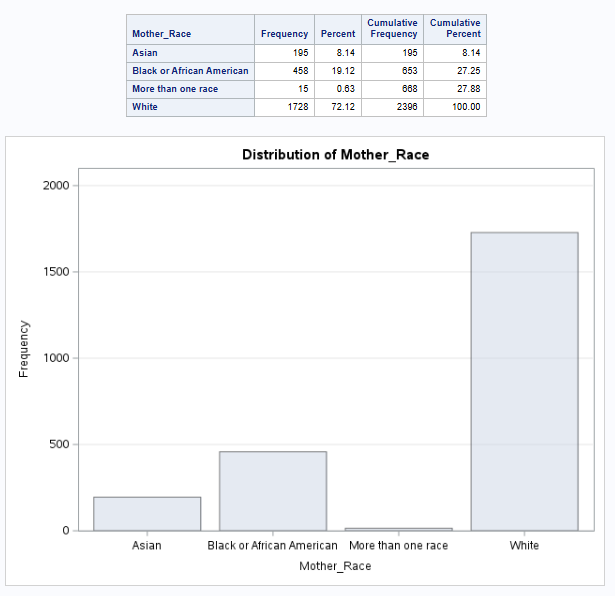Click the percent cell showing 72.12
Image resolution: width=615 pixels, height=596 pixels.
click(344, 107)
